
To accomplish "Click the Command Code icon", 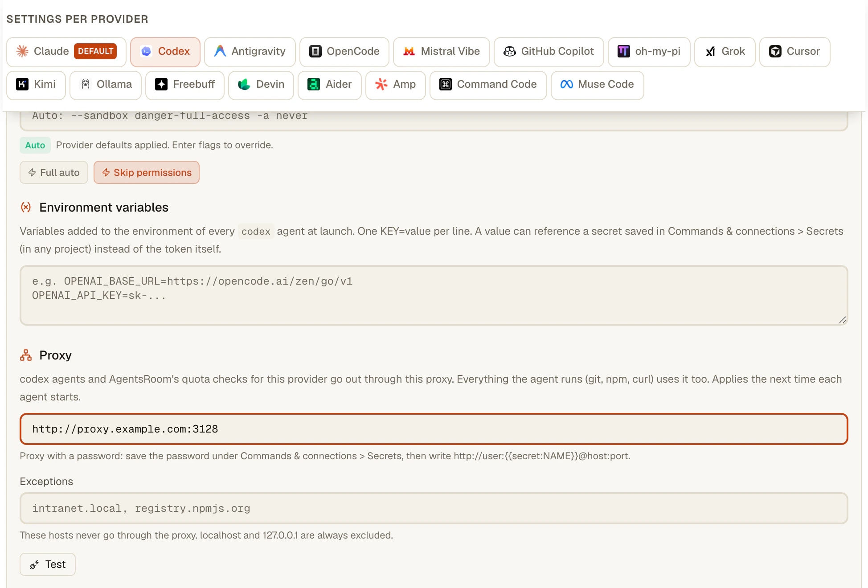I will [446, 84].
